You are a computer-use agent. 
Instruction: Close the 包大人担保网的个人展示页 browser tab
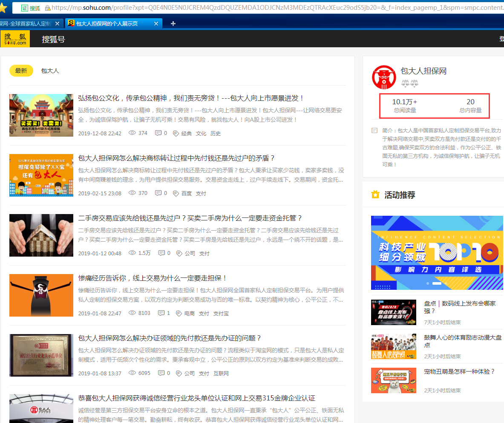156,23
